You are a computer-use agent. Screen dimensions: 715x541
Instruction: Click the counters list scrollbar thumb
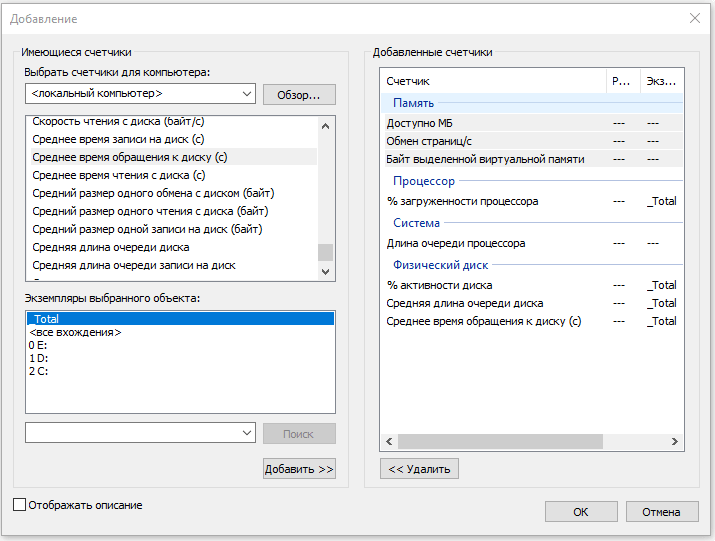click(x=325, y=252)
